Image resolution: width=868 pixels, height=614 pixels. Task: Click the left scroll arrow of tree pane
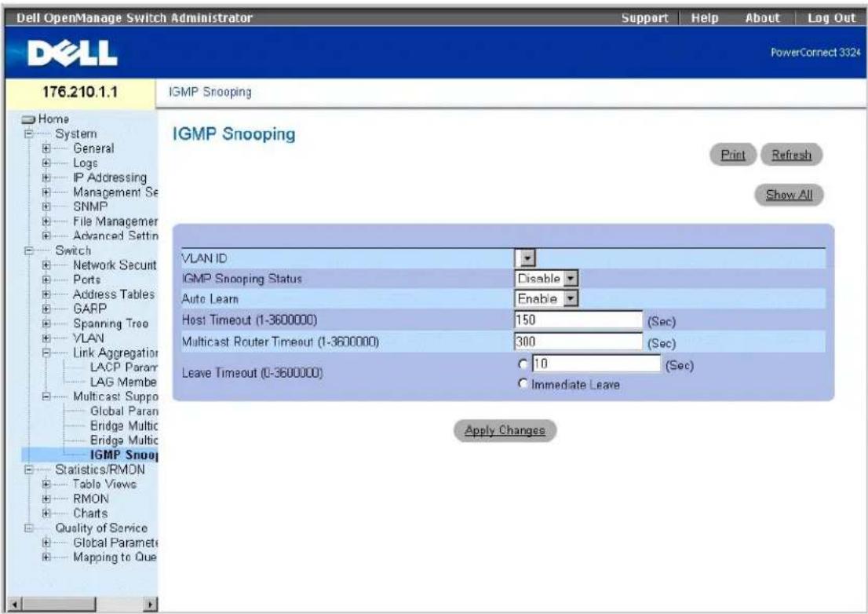pyautogui.click(x=15, y=604)
